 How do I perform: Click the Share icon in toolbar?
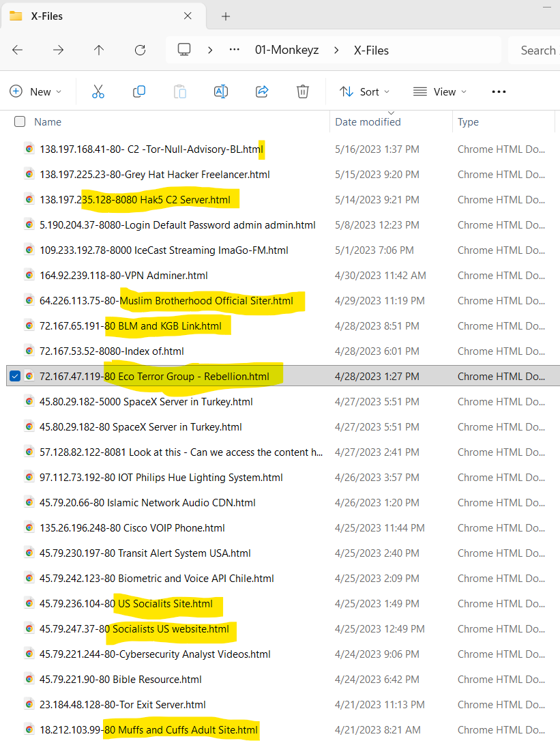(263, 91)
